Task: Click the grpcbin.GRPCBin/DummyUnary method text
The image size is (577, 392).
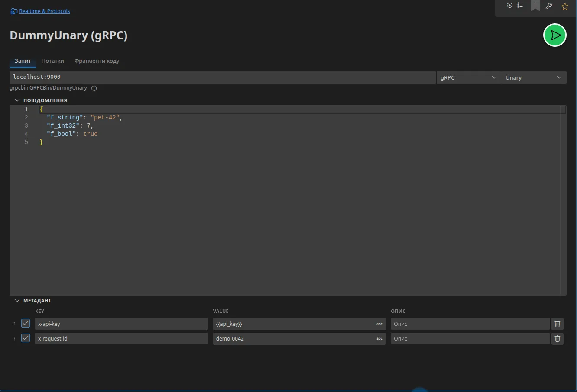Action: [48, 88]
